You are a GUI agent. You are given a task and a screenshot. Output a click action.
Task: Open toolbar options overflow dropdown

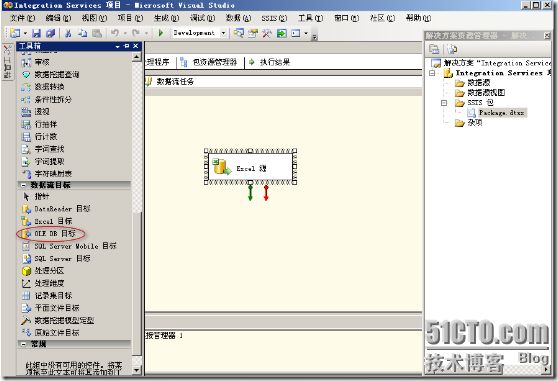click(315, 37)
